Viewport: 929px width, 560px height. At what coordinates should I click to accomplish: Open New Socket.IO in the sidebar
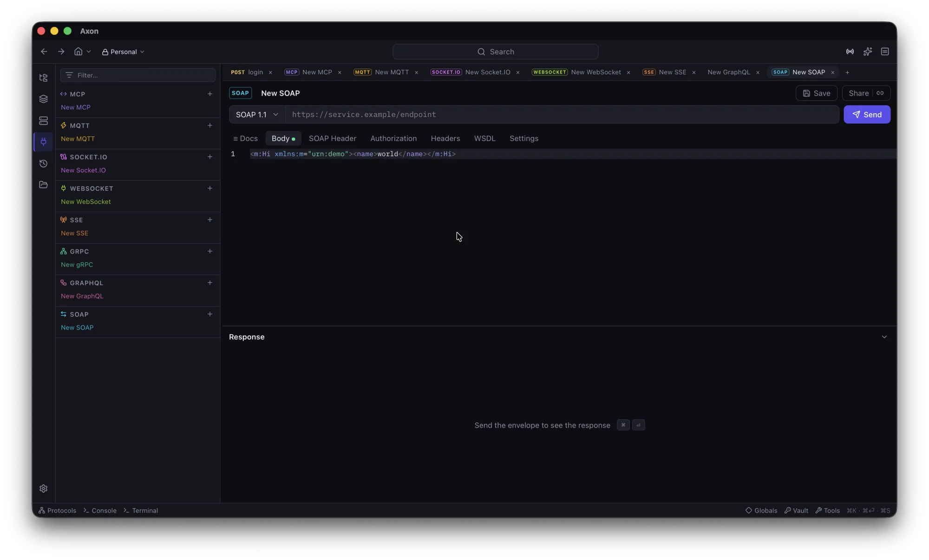83,170
